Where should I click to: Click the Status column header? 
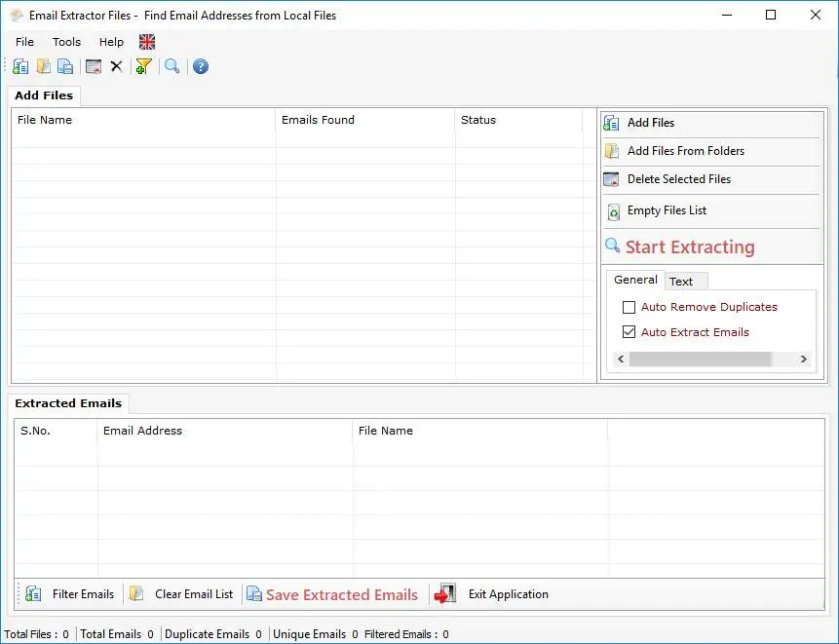(519, 121)
